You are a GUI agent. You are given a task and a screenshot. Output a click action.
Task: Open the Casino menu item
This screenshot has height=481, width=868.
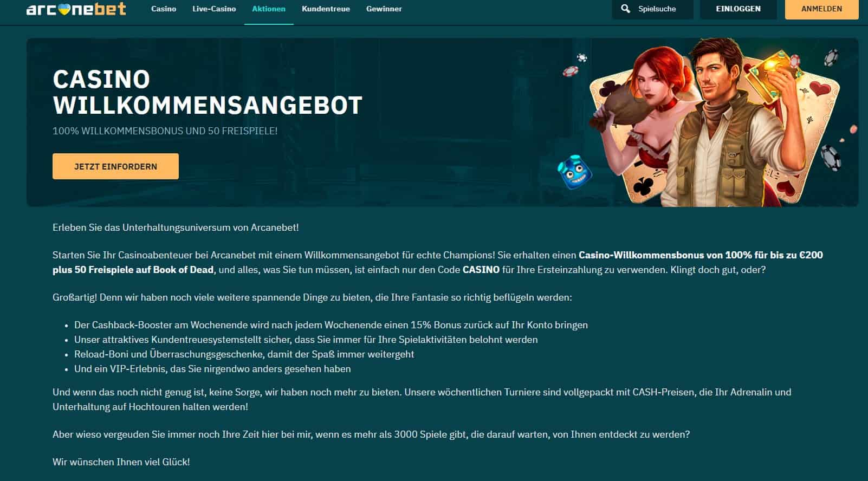tap(164, 9)
